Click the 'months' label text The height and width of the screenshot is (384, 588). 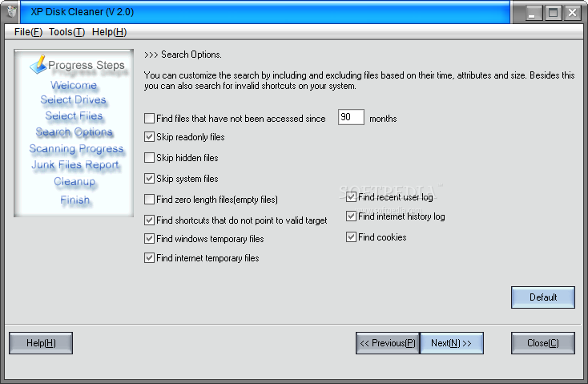pyautogui.click(x=383, y=119)
